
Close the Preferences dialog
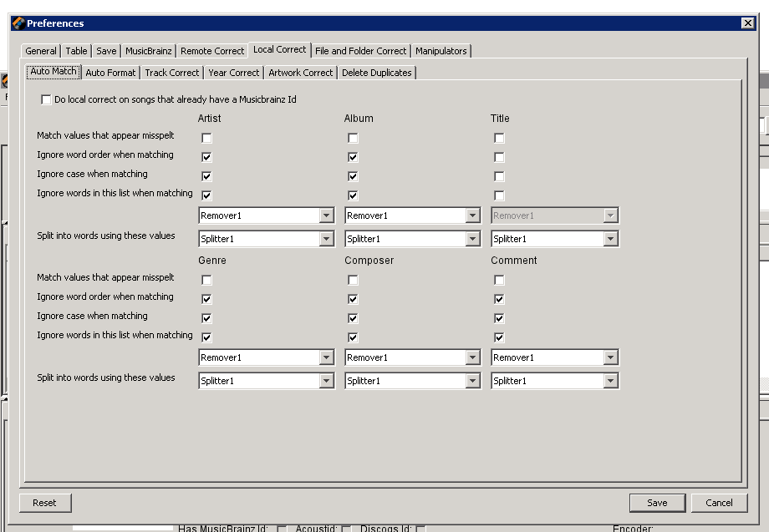click(x=747, y=23)
